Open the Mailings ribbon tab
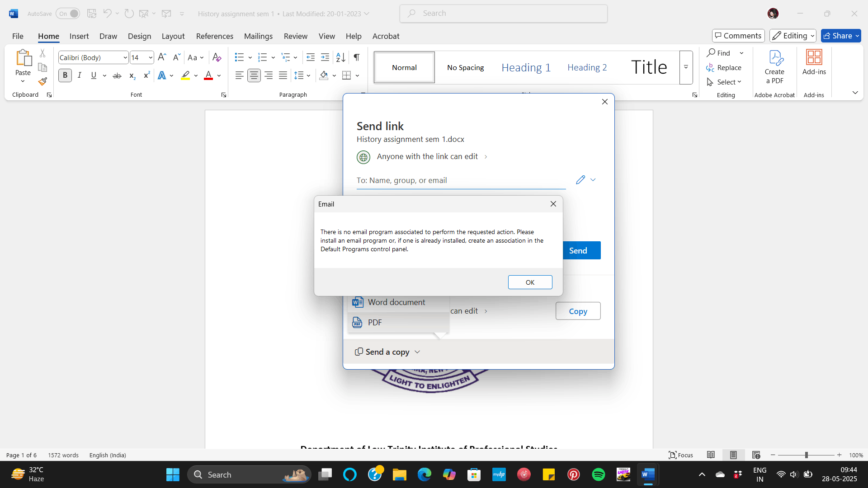This screenshot has width=868, height=488. (x=258, y=36)
